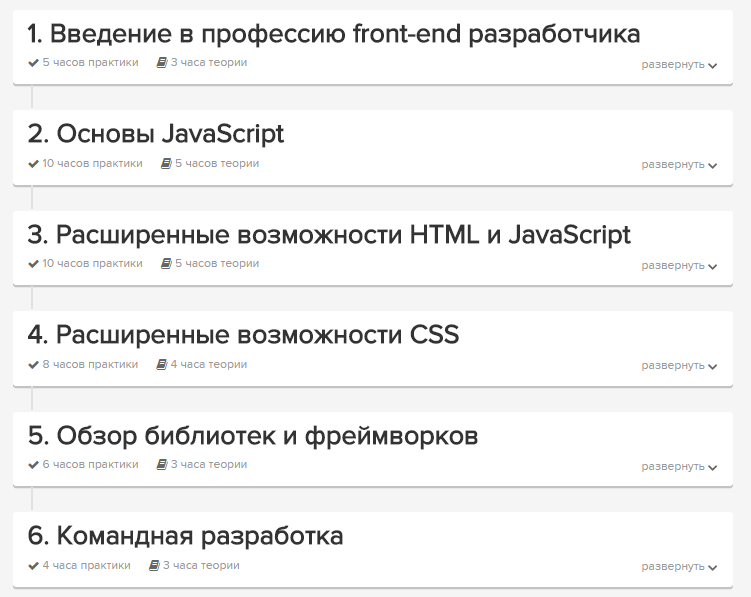Click '10 часов практики' text in module 3

click(92, 264)
